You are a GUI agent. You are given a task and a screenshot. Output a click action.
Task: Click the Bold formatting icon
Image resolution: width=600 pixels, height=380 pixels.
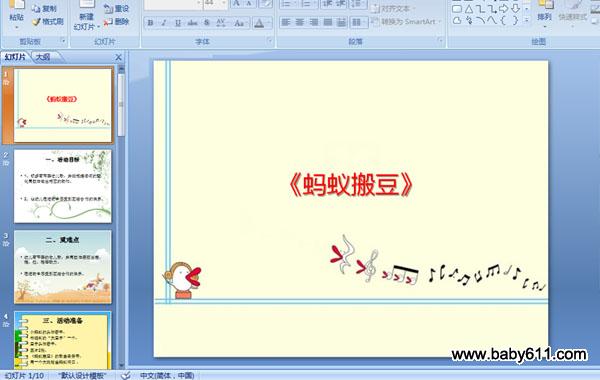pyautogui.click(x=150, y=23)
